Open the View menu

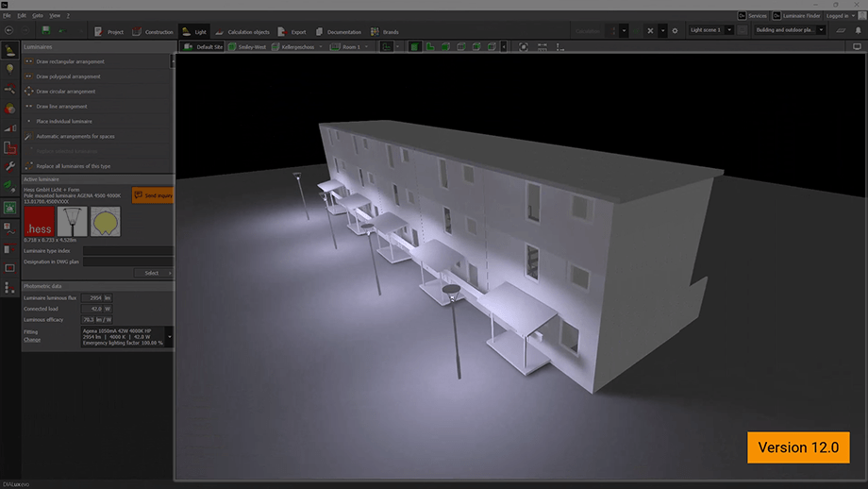tap(56, 16)
